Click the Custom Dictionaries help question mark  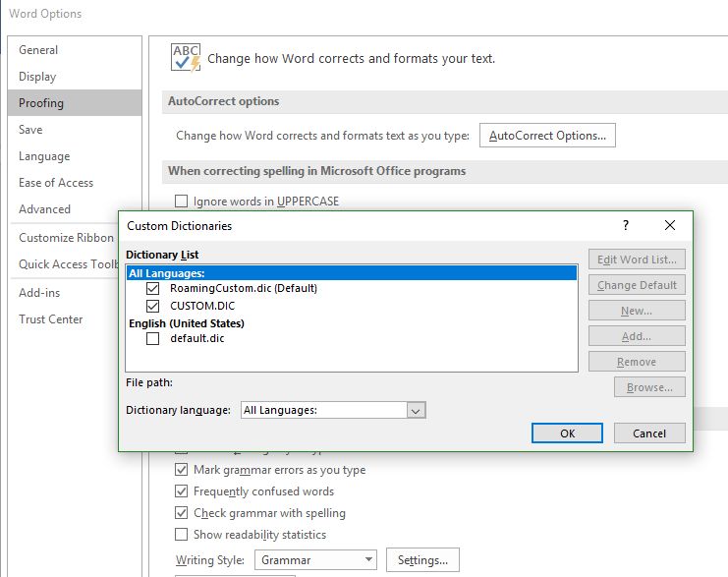coord(626,225)
